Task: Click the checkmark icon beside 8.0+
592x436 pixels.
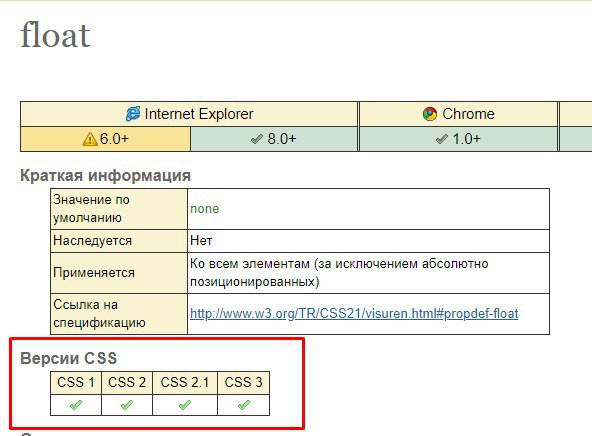Action: 257,139
